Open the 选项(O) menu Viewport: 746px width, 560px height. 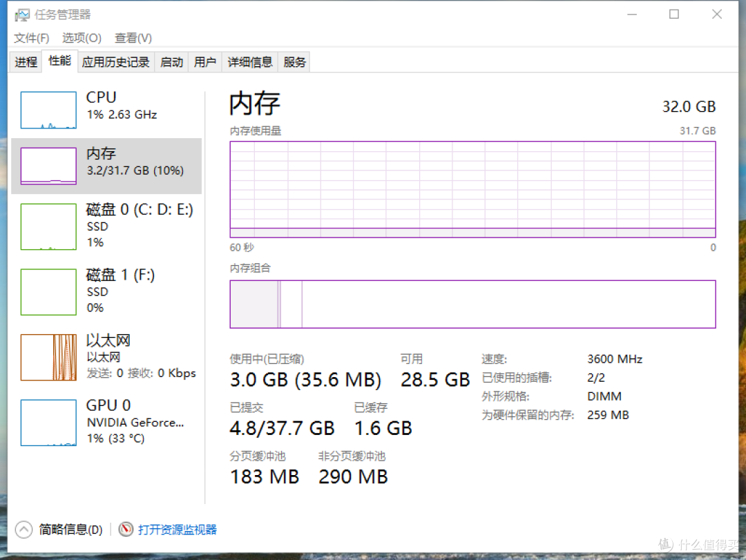(82, 38)
